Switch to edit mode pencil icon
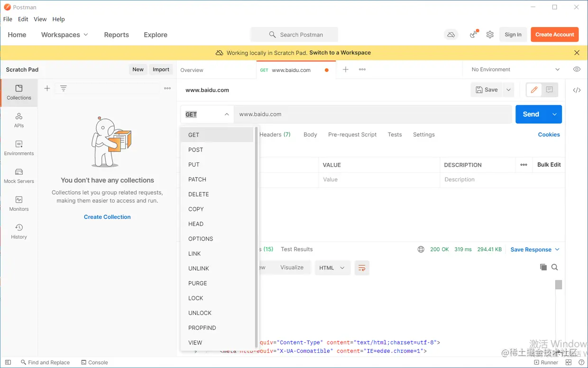The image size is (588, 368). (534, 90)
